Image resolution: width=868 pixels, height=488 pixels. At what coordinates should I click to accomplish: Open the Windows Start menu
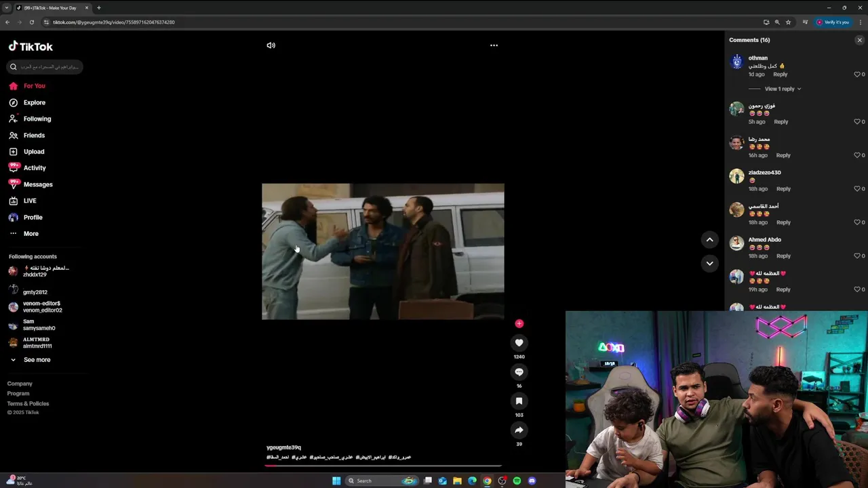[336, 481]
